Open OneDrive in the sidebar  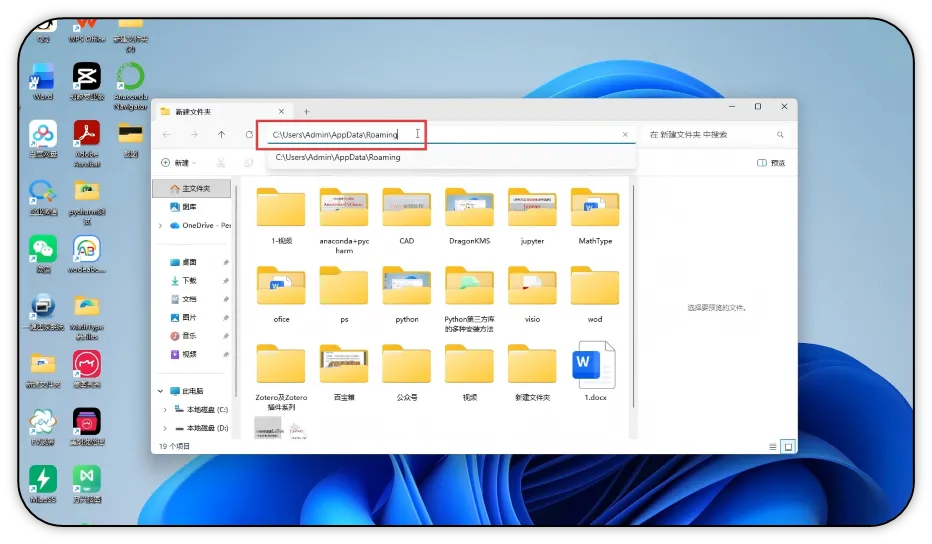pos(200,226)
